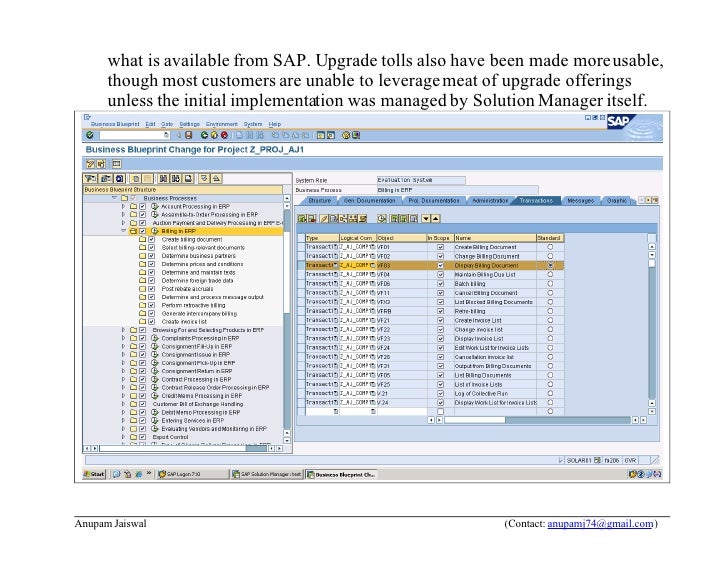Open the anupamj74@gmail.com email link
The image size is (728, 563).
[x=600, y=524]
